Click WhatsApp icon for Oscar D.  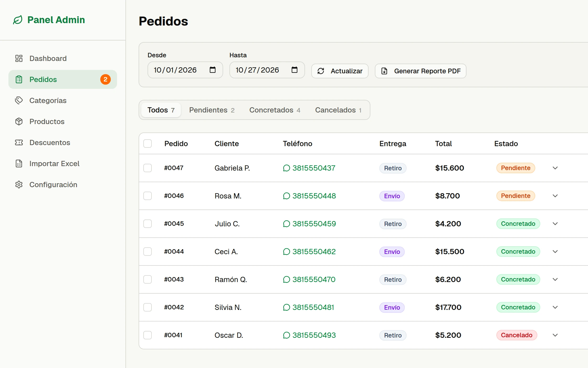coord(286,335)
